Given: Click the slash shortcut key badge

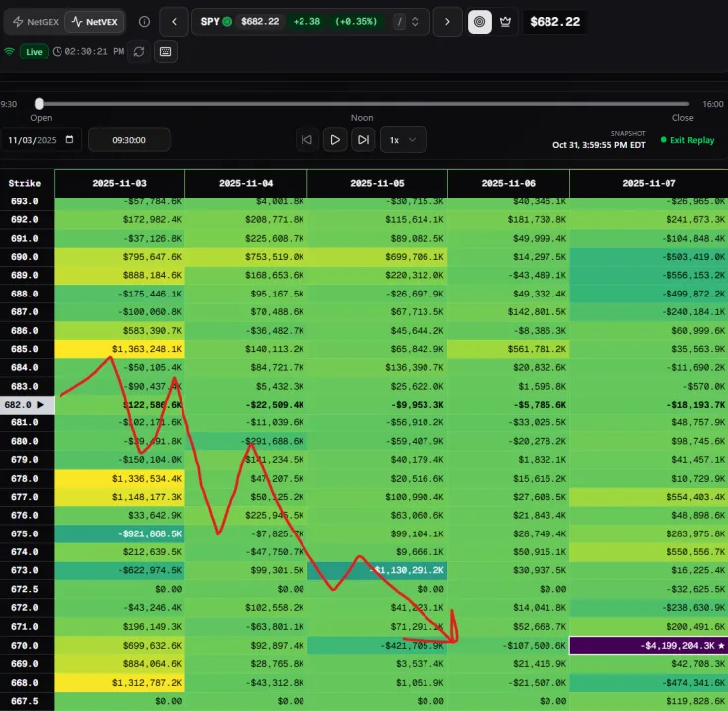Looking at the screenshot, I should [x=400, y=22].
